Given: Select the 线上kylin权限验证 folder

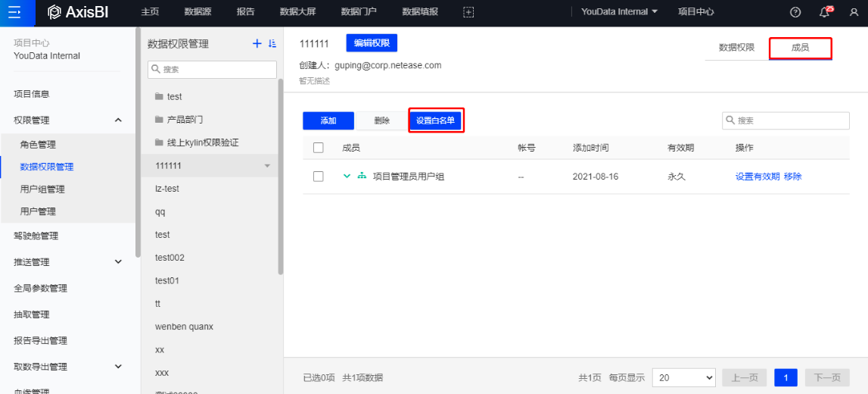Looking at the screenshot, I should click(x=203, y=142).
